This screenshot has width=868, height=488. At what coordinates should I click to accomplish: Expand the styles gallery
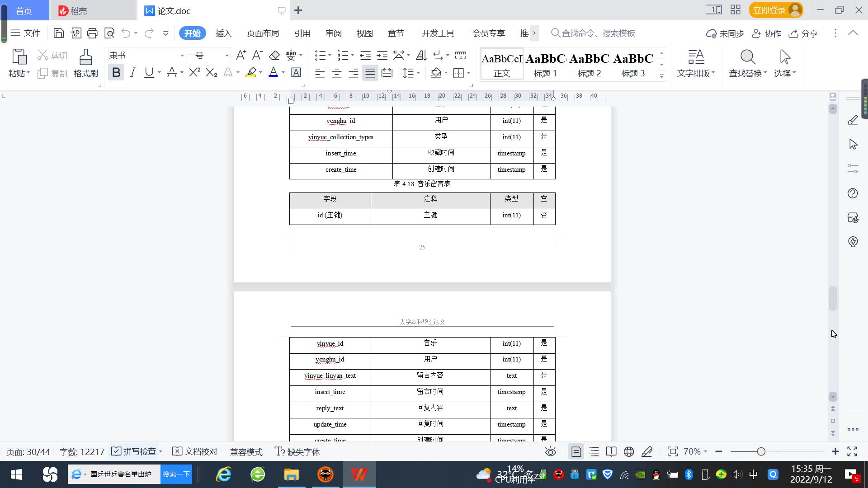point(661,76)
